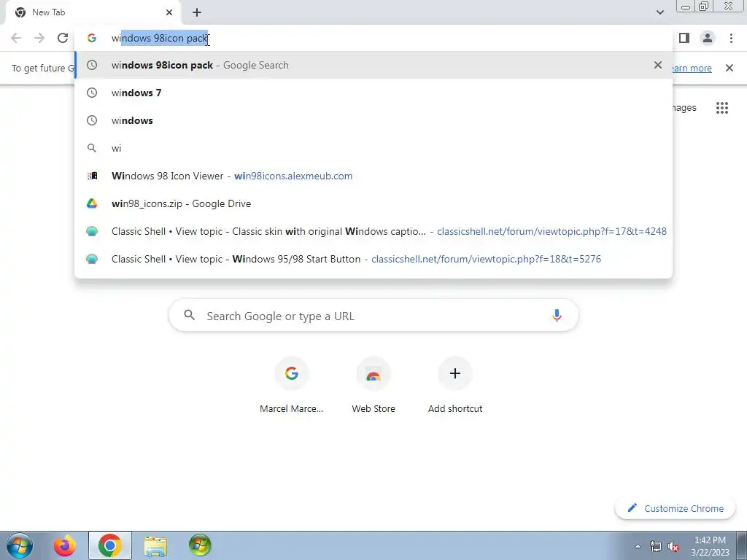Click the muted volume tray icon
The width and height of the screenshot is (747, 560).
(673, 546)
